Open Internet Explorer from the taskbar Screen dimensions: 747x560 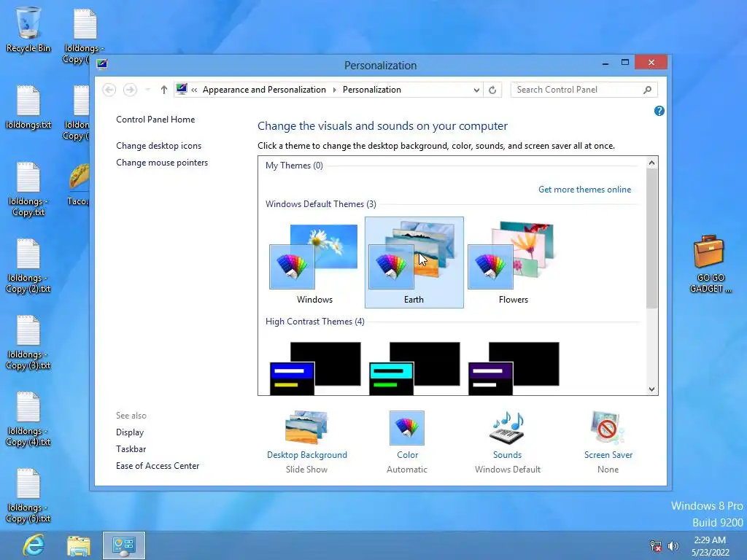click(34, 545)
